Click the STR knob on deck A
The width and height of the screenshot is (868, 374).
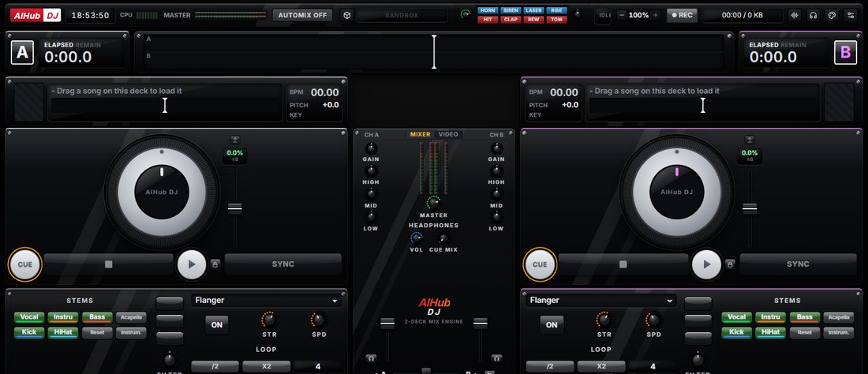click(x=269, y=320)
